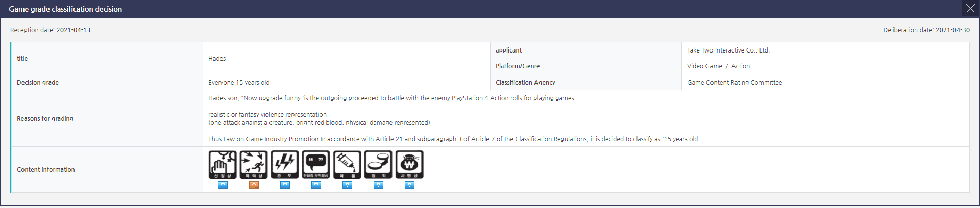Click the blue badge beneath the syringe icon
Screen dimensions: 980x208
point(347,185)
